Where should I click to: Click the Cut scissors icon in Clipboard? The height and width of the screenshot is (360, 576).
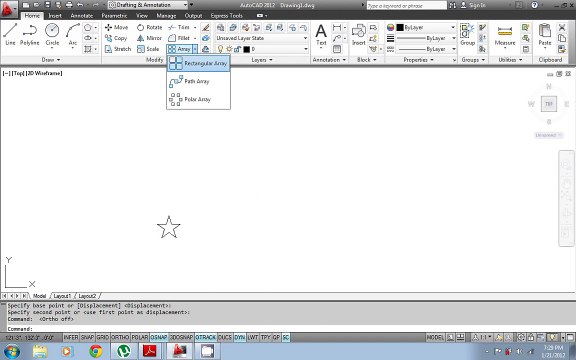coord(562,28)
